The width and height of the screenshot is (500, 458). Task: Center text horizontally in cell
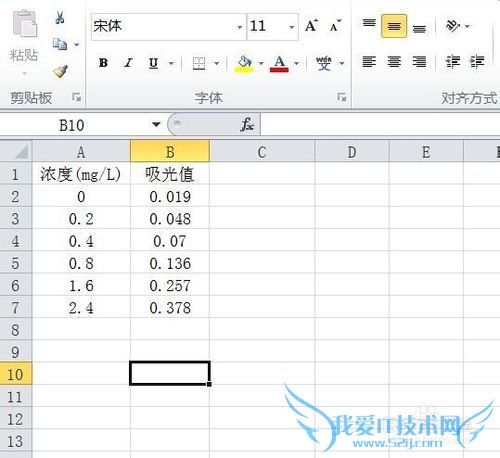click(x=394, y=62)
